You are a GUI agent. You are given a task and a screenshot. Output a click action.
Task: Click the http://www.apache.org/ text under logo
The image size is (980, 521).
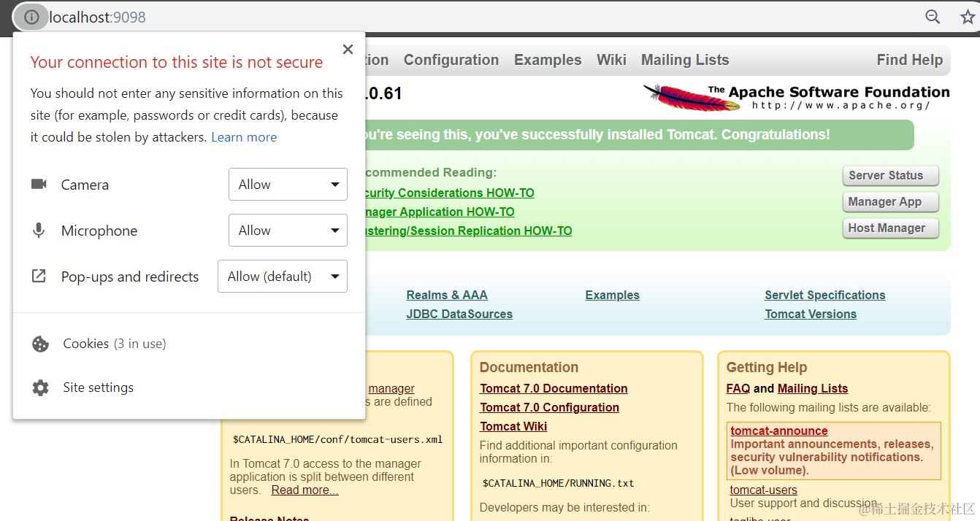[841, 105]
